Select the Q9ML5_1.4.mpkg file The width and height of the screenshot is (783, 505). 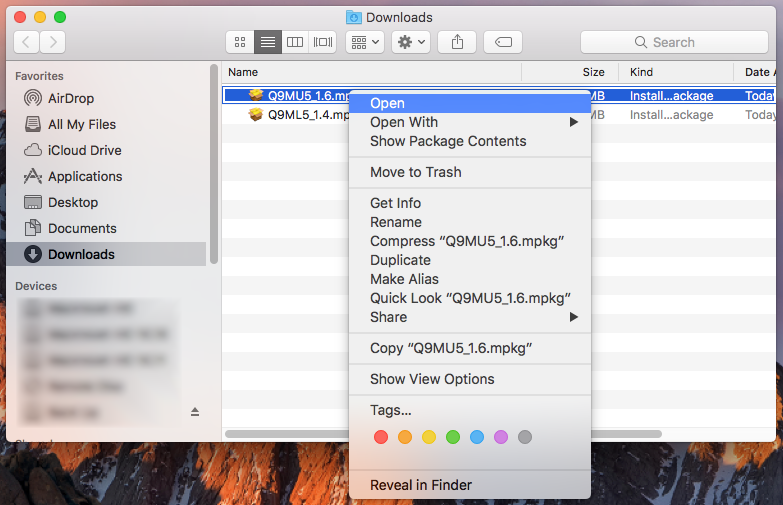click(309, 115)
